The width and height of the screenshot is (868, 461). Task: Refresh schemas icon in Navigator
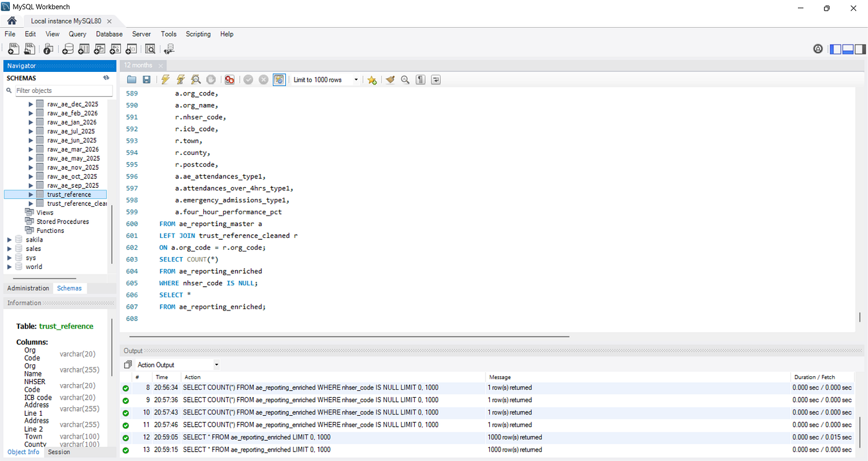coord(106,78)
